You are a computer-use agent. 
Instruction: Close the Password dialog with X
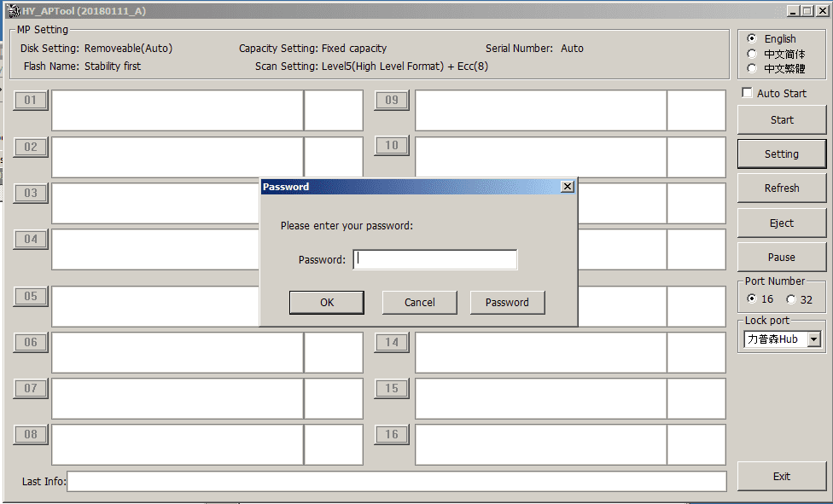pos(568,187)
